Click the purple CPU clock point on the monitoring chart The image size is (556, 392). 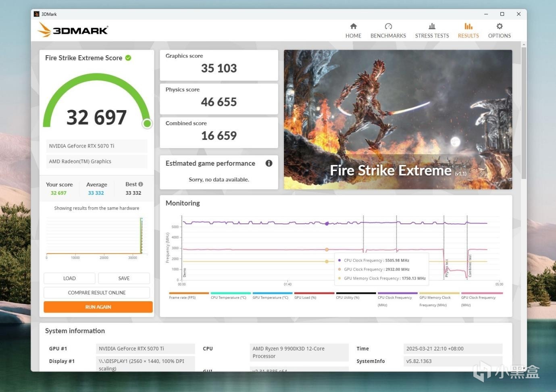point(327,223)
